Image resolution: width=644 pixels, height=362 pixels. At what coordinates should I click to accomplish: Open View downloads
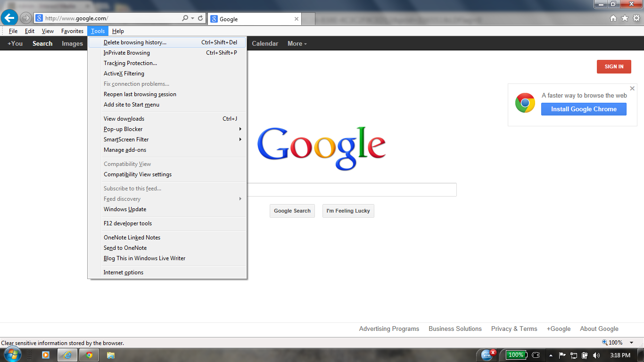(x=167, y=119)
